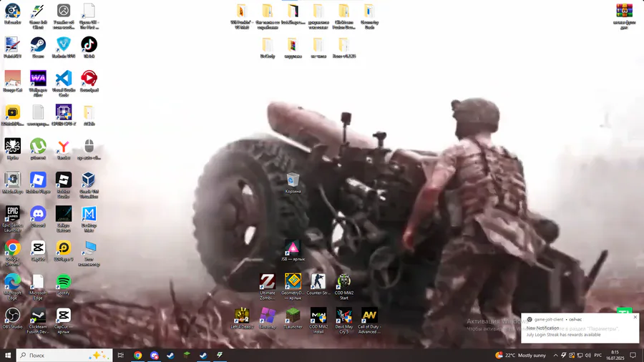Open the volume control in tray
Viewport: 644px width, 362px height.
(587, 356)
